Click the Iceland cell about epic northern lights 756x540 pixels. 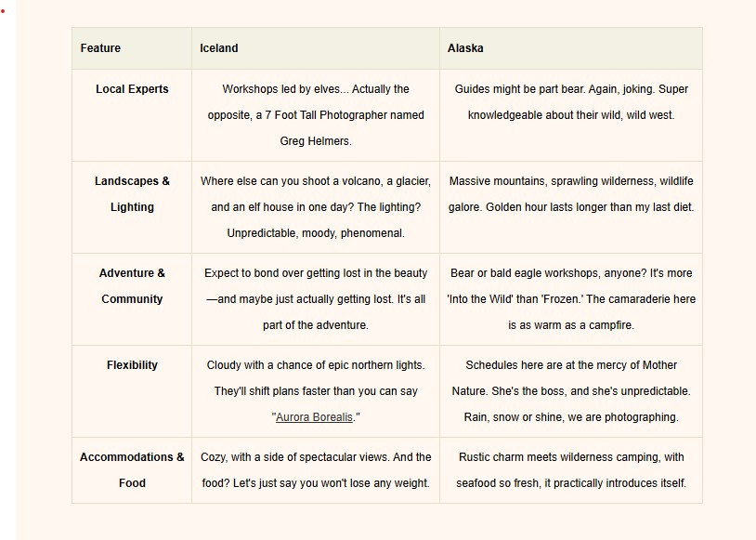point(316,378)
